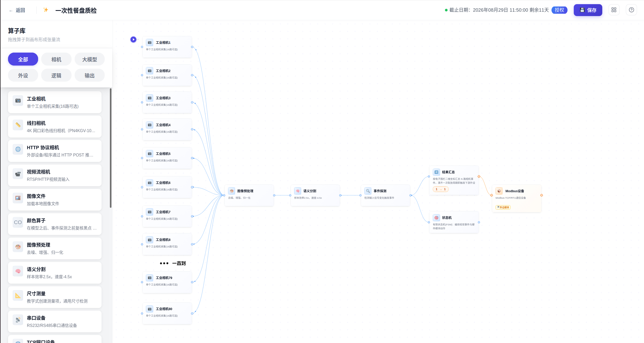Select 工业相机79 node camera icon on canvas
The width and height of the screenshot is (644, 343).
150,278
